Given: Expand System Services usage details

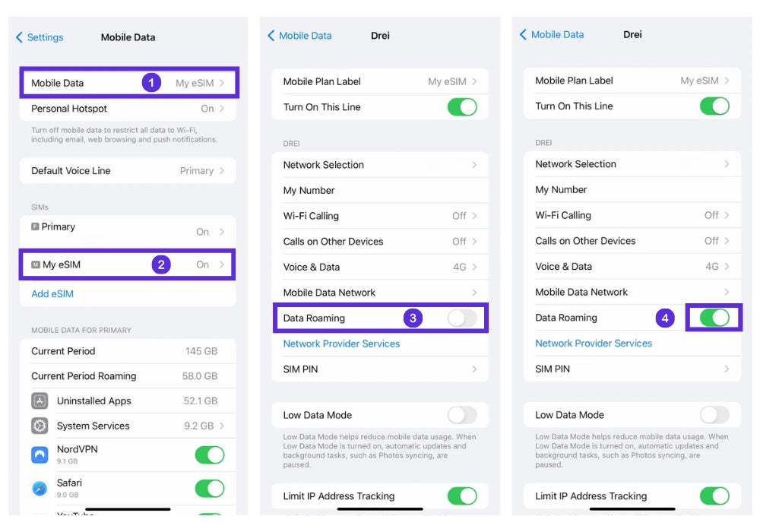Looking at the screenshot, I should click(222, 426).
